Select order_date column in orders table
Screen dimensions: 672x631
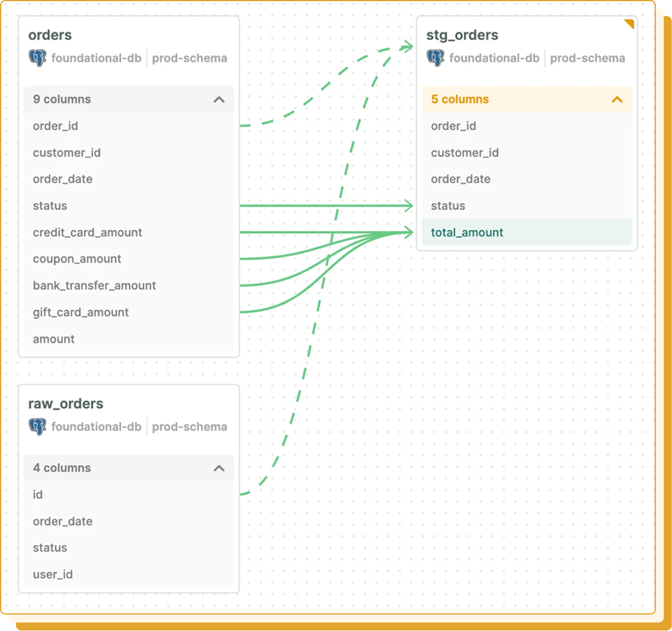pos(129,179)
